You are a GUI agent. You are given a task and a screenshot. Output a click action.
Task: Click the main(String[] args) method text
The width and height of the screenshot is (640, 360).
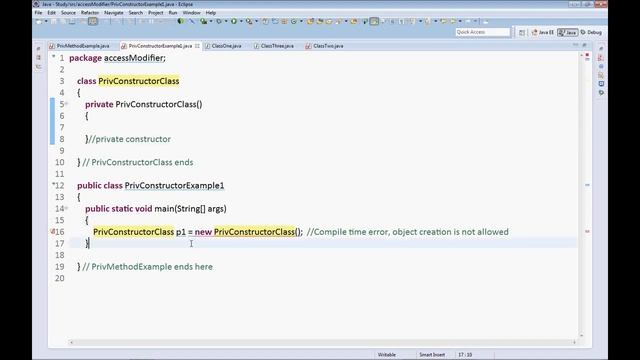[x=190, y=209]
